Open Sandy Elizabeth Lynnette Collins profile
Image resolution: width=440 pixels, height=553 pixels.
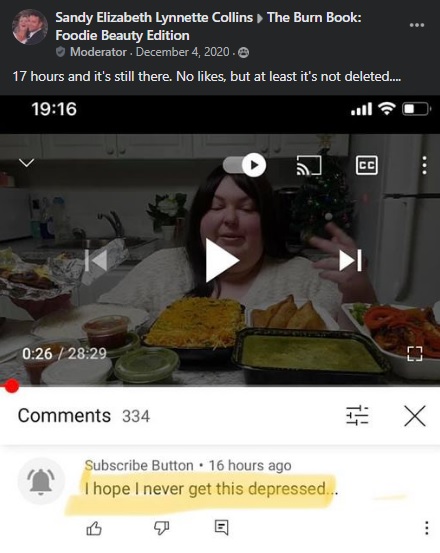pos(154,17)
